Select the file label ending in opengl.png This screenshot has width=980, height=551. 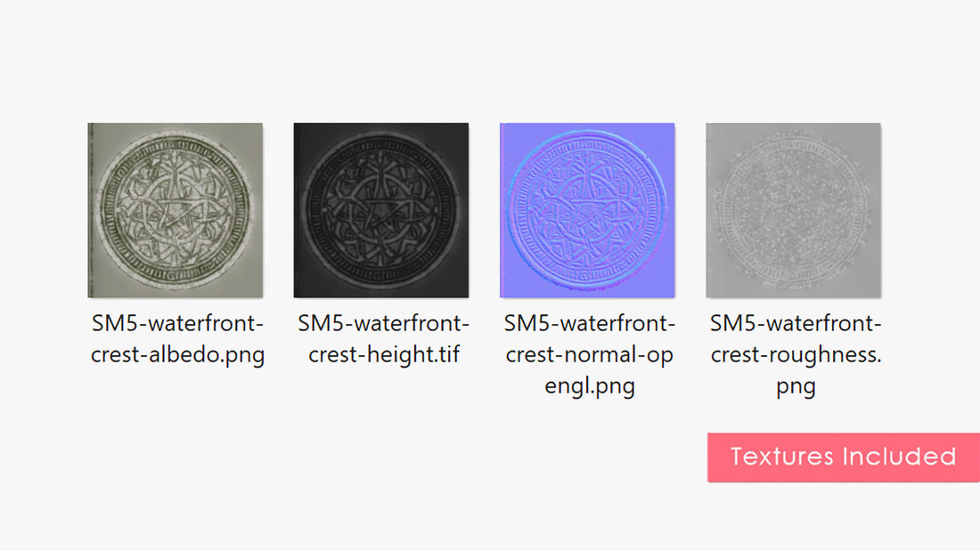pyautogui.click(x=589, y=354)
